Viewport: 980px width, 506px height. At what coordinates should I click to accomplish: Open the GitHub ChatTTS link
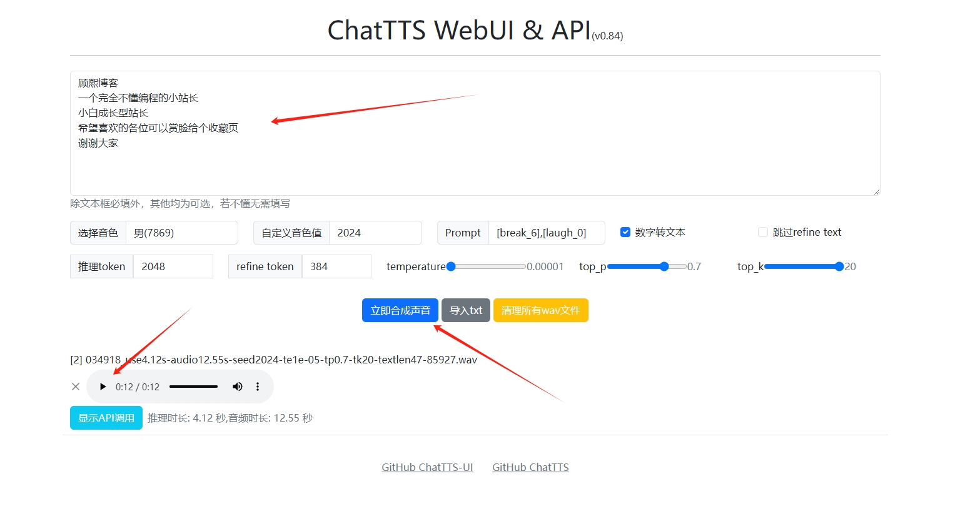pyautogui.click(x=530, y=467)
